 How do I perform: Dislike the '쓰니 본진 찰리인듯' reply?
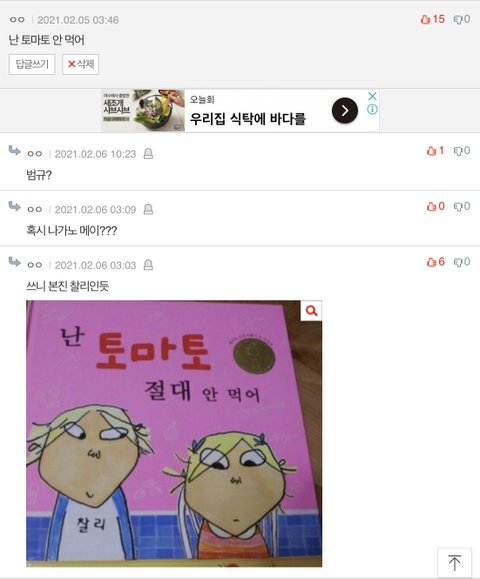point(462,262)
